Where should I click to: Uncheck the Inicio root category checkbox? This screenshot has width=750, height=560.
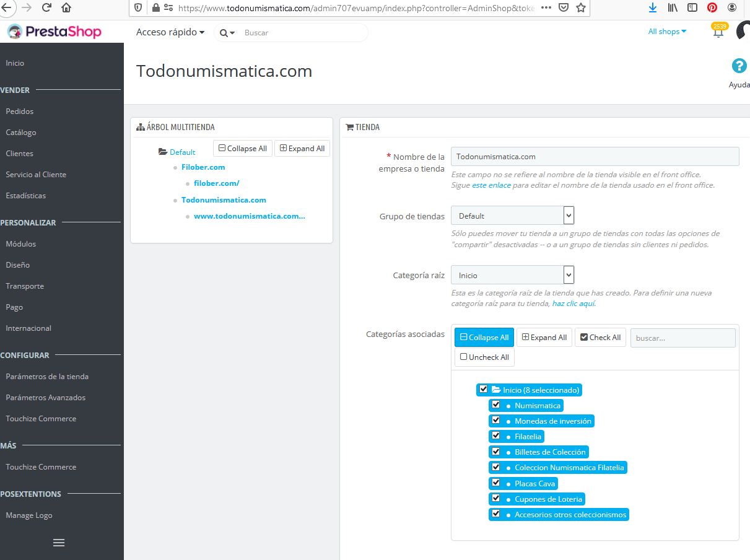pos(484,389)
